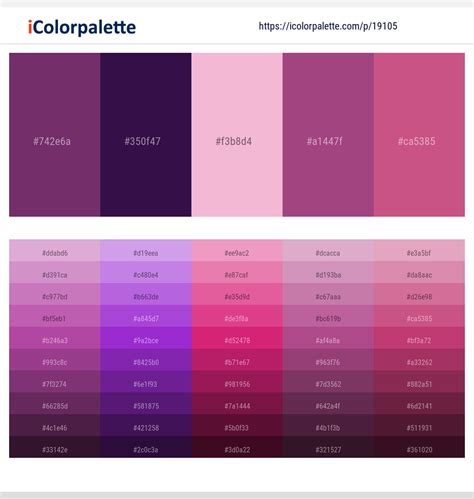Image resolution: width=474 pixels, height=499 pixels.
Task: Select the large #350f47 dark purple swatch
Action: pyautogui.click(x=146, y=135)
